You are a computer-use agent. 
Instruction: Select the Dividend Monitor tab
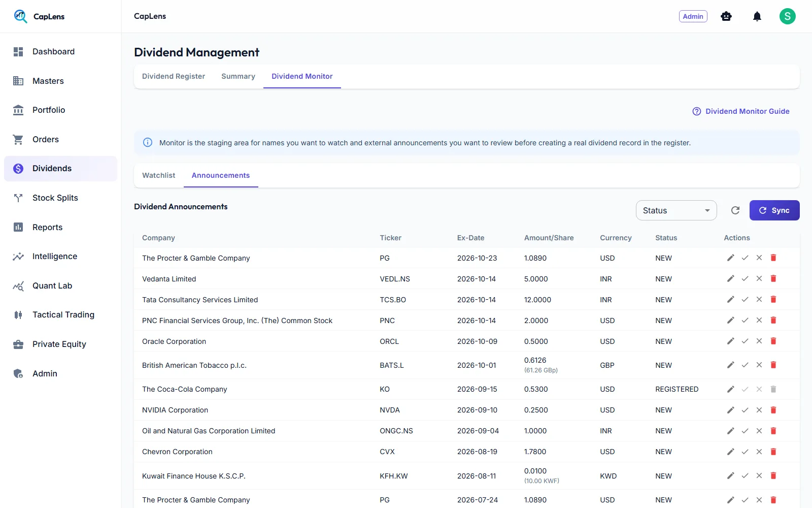(x=302, y=76)
